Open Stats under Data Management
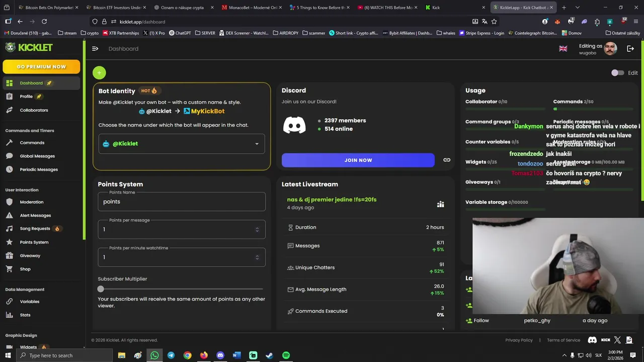Viewport: 644px width, 362px height. coord(41,315)
